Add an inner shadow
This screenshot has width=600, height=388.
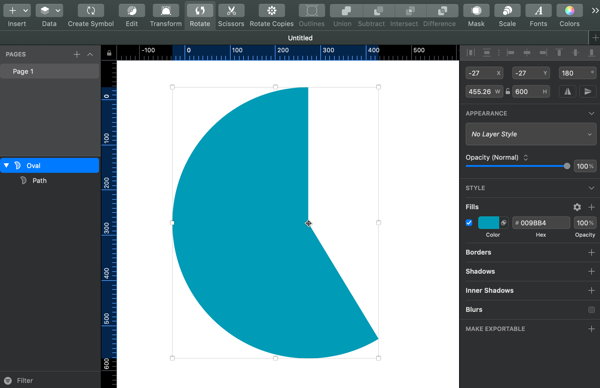(591, 290)
